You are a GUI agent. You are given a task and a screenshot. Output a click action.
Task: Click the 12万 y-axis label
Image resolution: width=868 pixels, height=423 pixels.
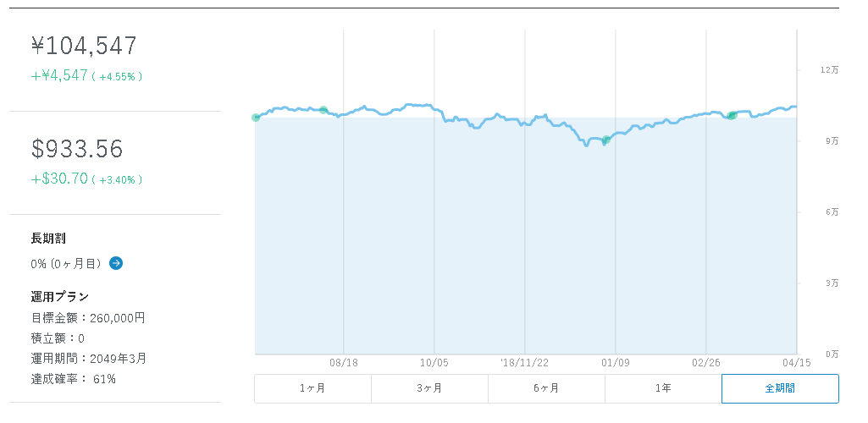(x=829, y=69)
